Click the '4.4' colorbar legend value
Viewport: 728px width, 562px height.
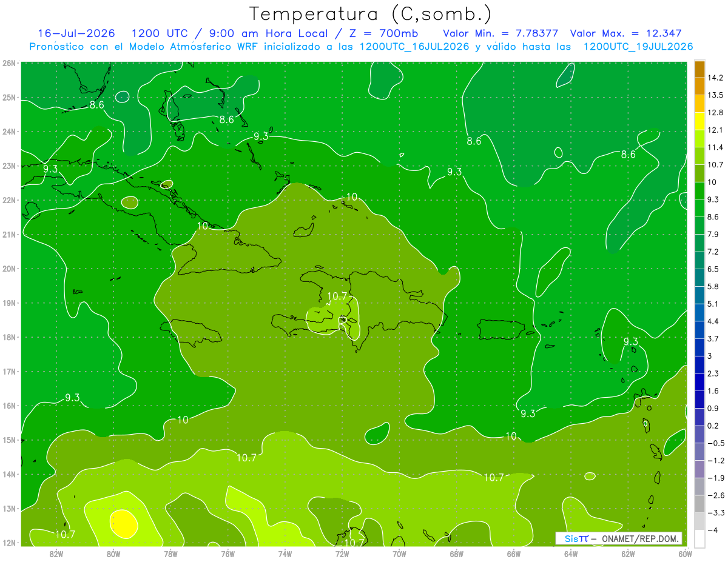pyautogui.click(x=713, y=321)
